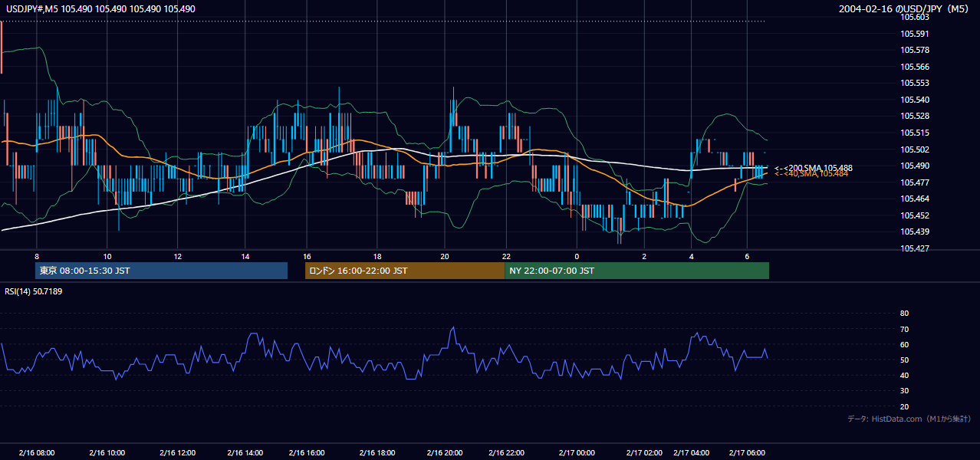
Task: Click the date label 2/16 18:00
Action: point(377,452)
